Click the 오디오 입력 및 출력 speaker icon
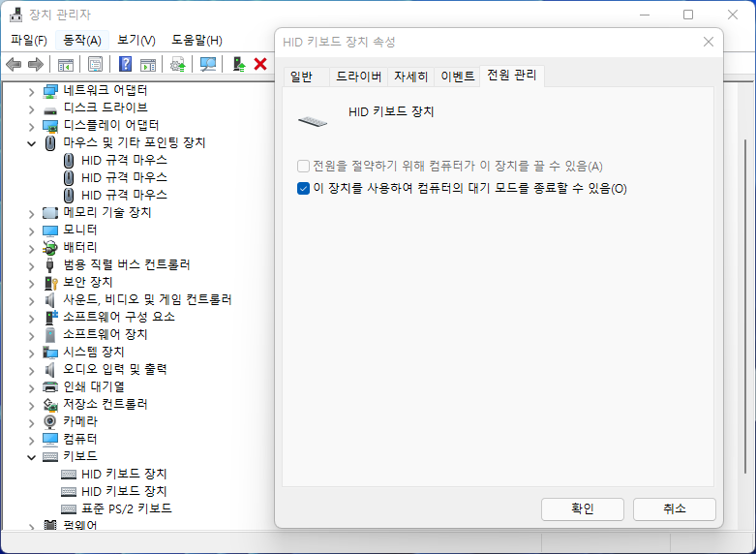The width and height of the screenshot is (756, 554). point(50,370)
